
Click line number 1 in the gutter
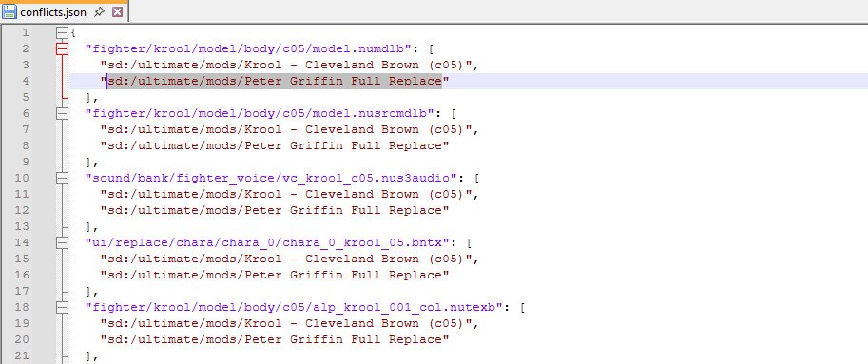pos(25,32)
